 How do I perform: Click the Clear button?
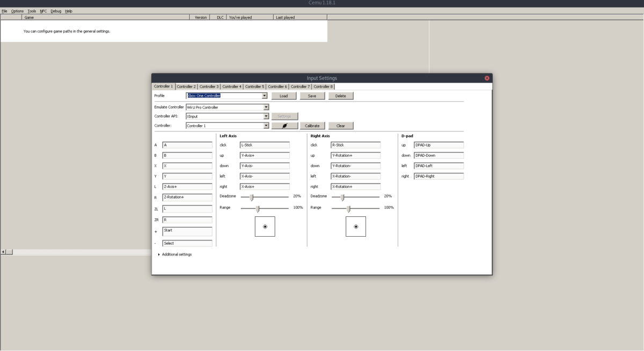[341, 126]
